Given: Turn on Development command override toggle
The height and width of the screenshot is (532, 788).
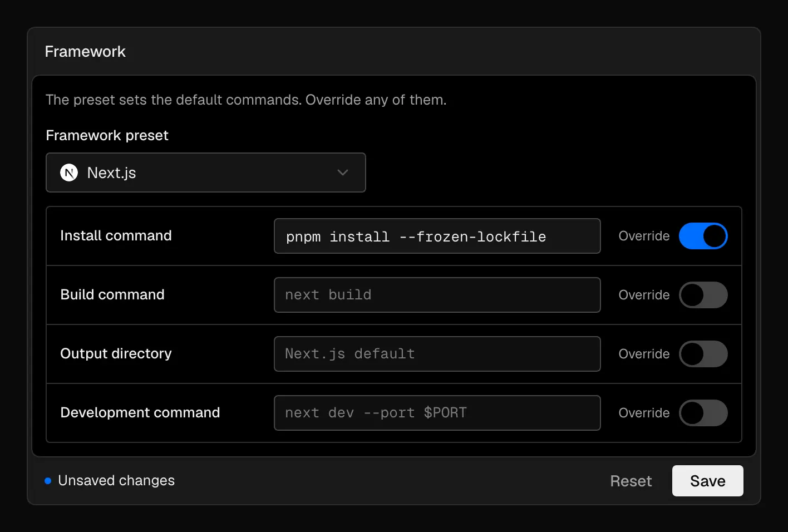Looking at the screenshot, I should (703, 413).
